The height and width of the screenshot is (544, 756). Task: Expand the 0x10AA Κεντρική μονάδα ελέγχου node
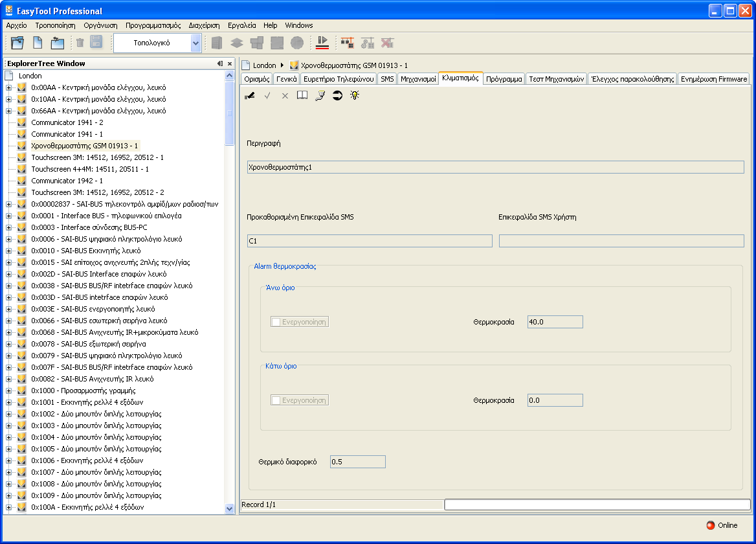8,99
